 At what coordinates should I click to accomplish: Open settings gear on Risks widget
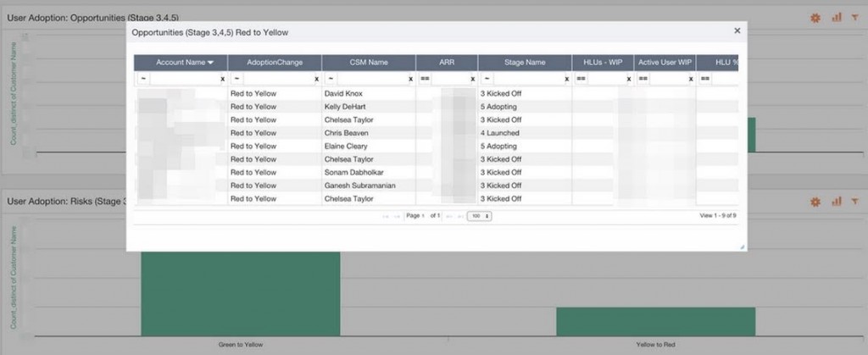click(815, 202)
